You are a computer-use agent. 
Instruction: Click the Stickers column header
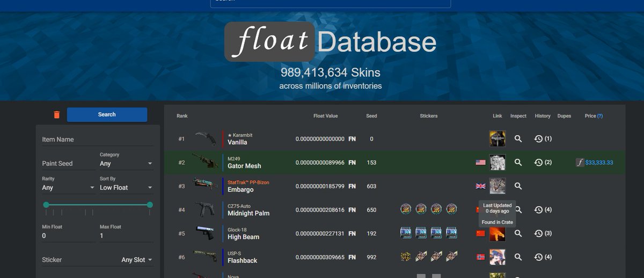tap(429, 116)
